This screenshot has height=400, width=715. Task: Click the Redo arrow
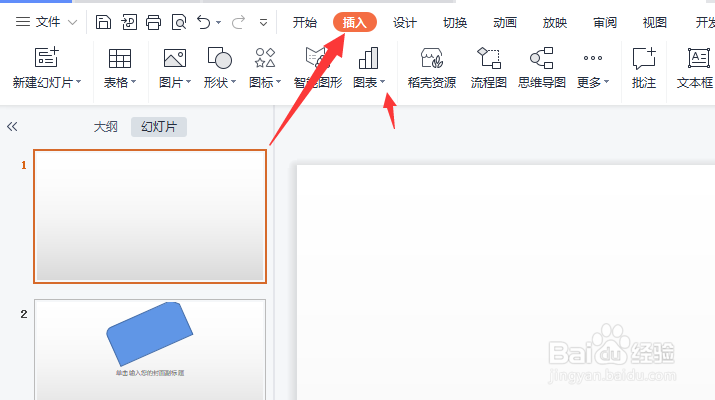click(238, 22)
